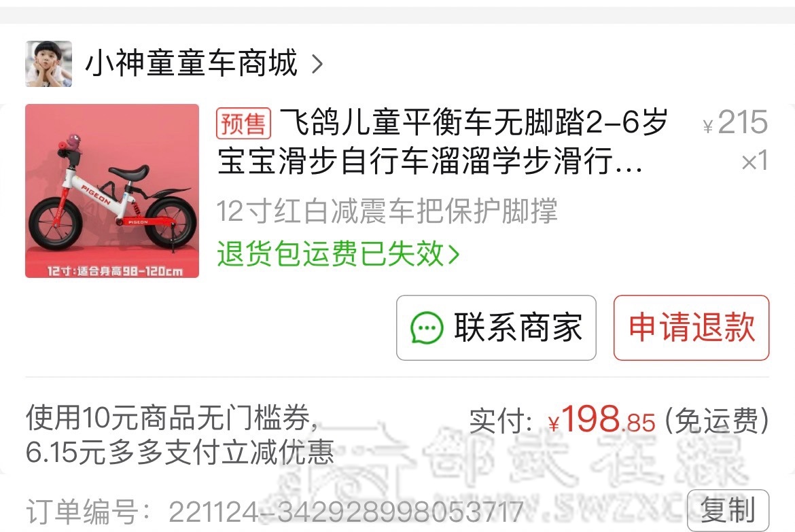
Task: Click the 预售 presale tag
Action: [243, 123]
